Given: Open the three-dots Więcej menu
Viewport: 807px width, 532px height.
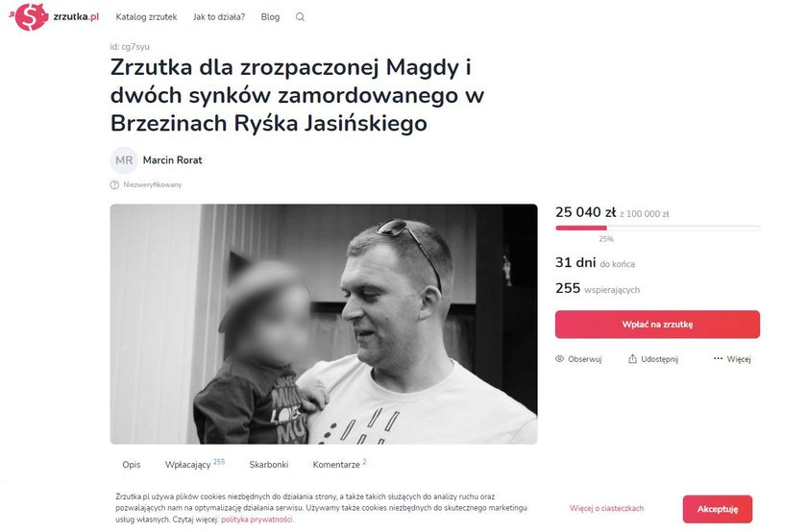Looking at the screenshot, I should tap(731, 358).
